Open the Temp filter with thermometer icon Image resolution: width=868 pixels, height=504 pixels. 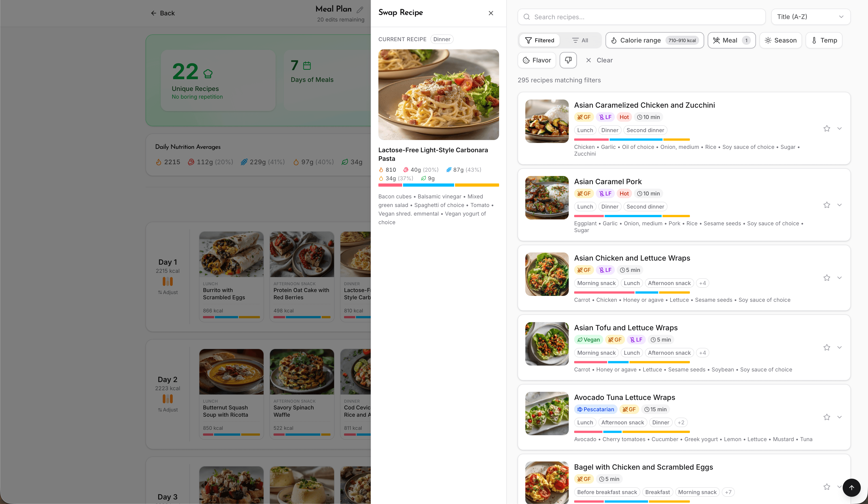pos(824,40)
